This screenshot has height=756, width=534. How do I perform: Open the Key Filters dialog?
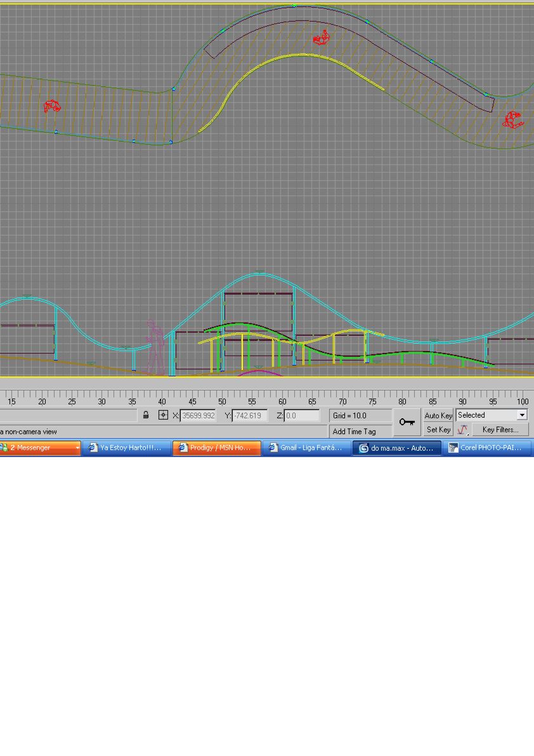(x=500, y=430)
